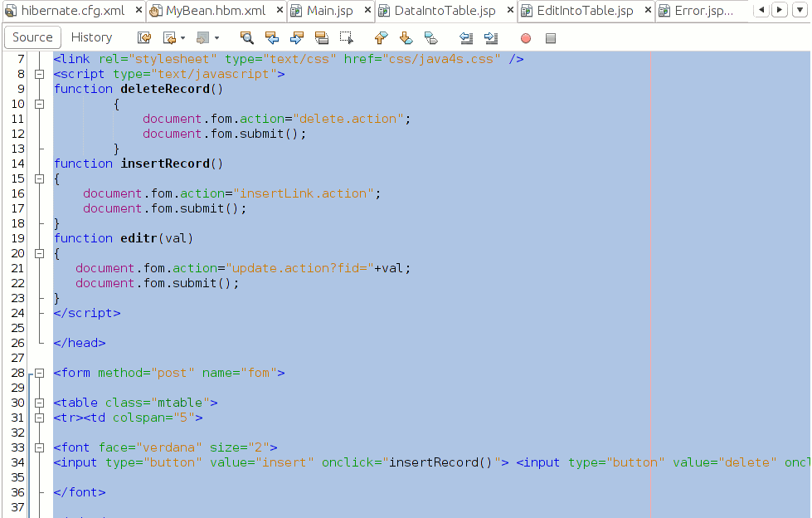812x518 pixels.
Task: Start macro recording with red circle icon
Action: 526,38
